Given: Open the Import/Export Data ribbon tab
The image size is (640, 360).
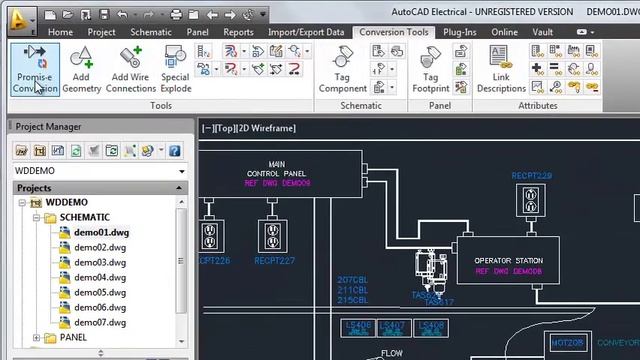Looking at the screenshot, I should pyautogui.click(x=306, y=32).
